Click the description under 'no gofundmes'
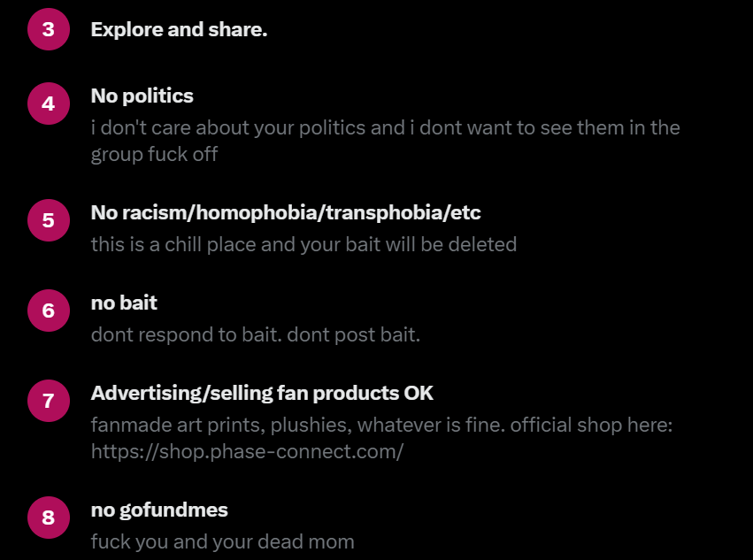Viewport: 753px width, 560px height. [x=222, y=541]
